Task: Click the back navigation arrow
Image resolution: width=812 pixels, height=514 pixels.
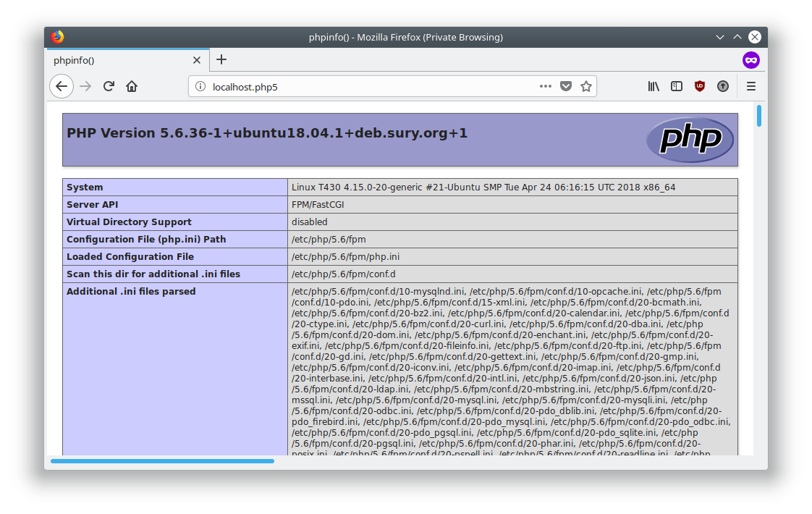Action: click(62, 86)
